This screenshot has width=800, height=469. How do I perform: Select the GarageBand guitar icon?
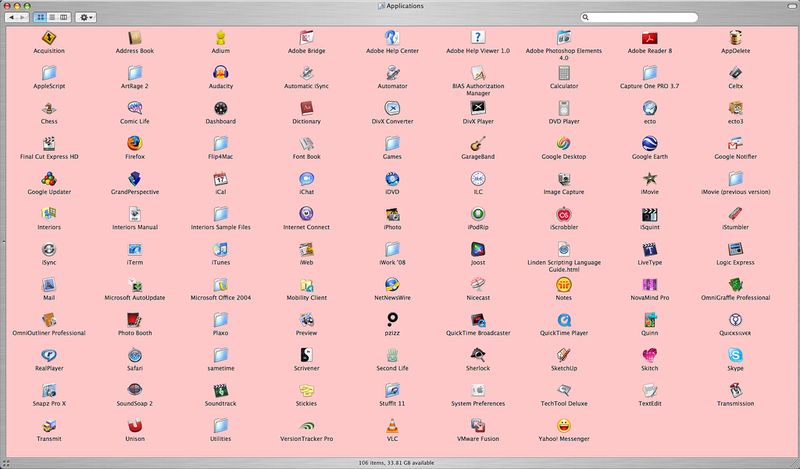(478, 143)
